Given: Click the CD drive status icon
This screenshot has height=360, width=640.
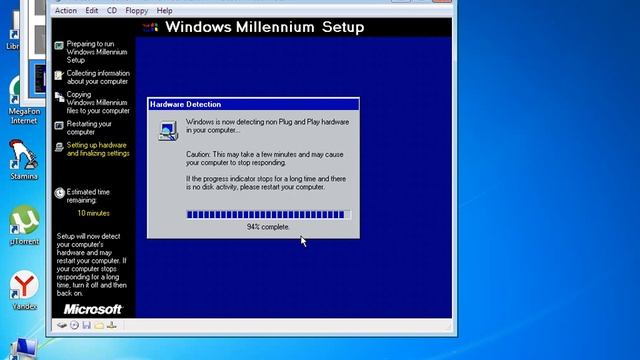Looking at the screenshot, I should click(x=74, y=325).
